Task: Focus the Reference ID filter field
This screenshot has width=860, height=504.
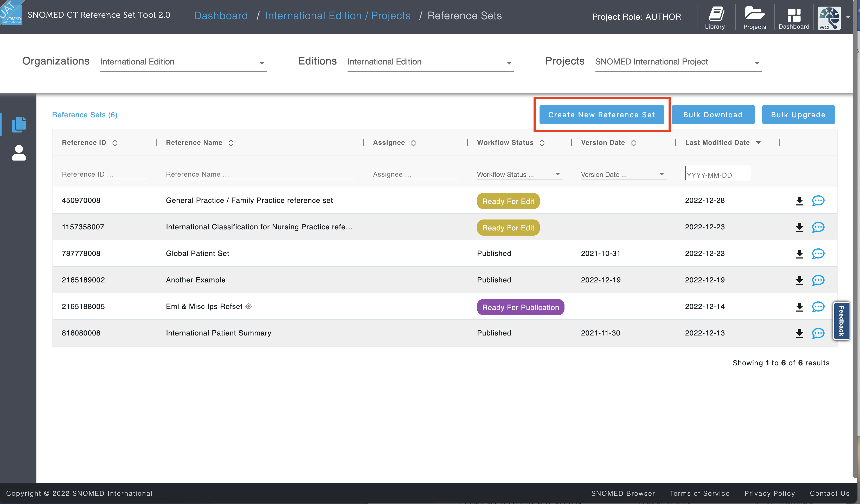Action: (104, 174)
